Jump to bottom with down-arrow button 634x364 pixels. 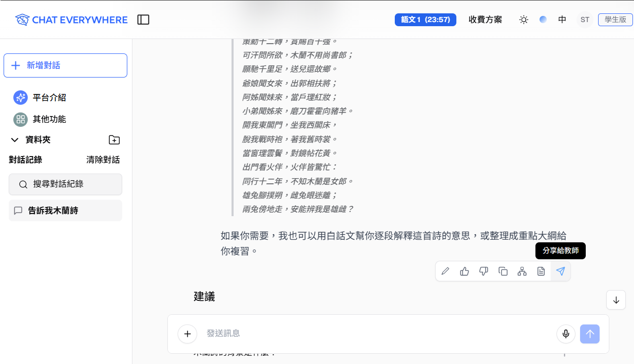(616, 300)
